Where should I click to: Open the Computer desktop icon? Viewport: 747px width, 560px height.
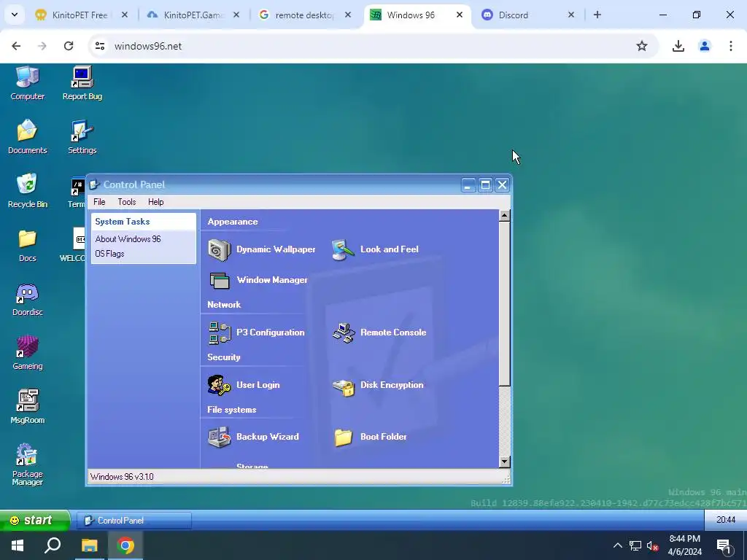(27, 83)
